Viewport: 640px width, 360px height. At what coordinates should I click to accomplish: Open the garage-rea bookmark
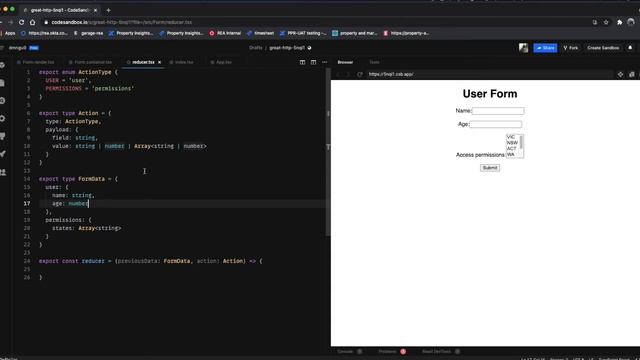coord(89,33)
